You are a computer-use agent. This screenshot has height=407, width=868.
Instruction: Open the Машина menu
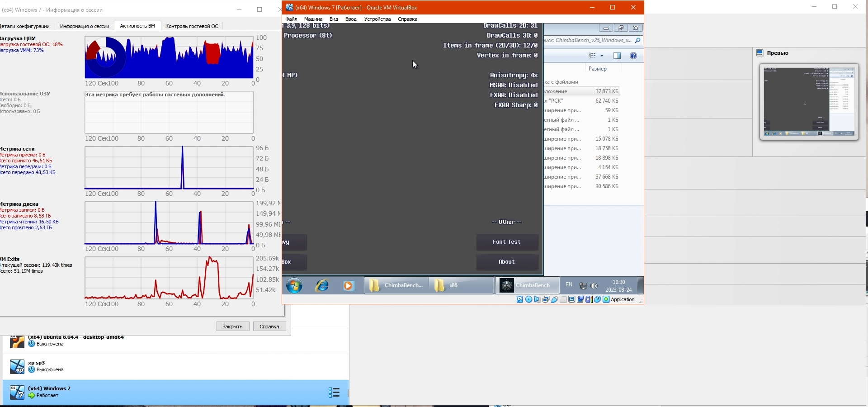[313, 19]
